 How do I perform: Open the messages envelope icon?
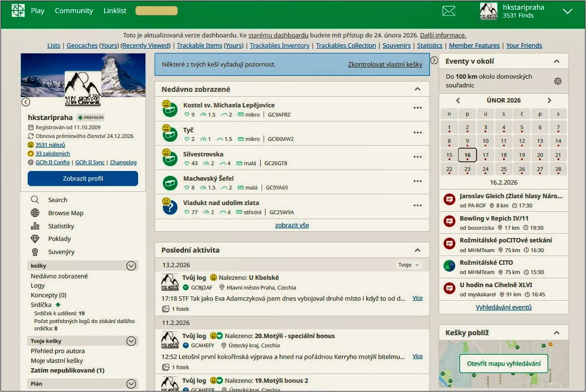pyautogui.click(x=449, y=11)
